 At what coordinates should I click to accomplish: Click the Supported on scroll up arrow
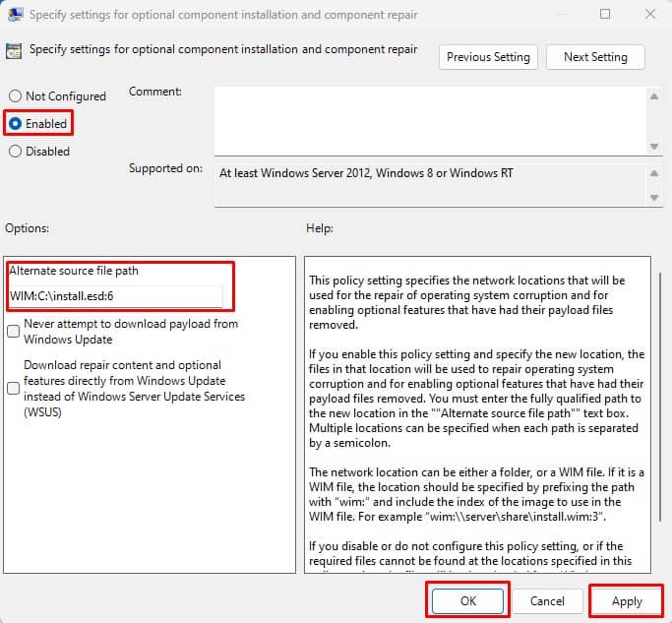click(x=654, y=173)
